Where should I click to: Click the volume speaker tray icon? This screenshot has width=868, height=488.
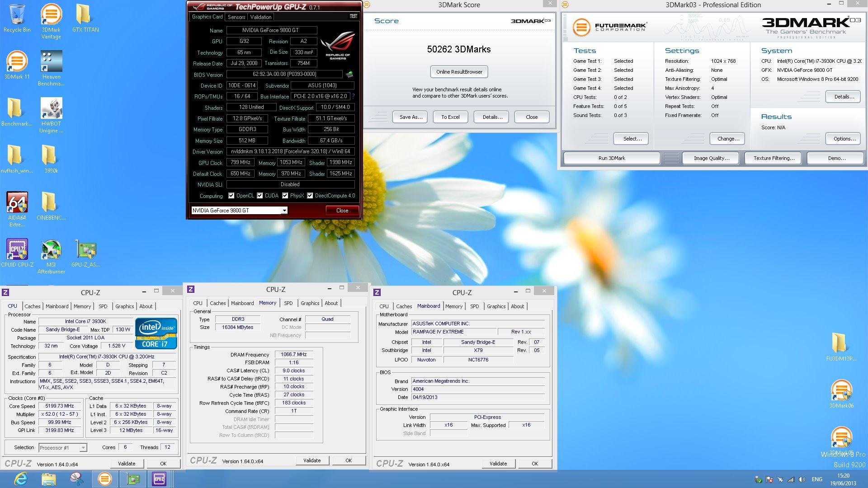click(x=802, y=479)
